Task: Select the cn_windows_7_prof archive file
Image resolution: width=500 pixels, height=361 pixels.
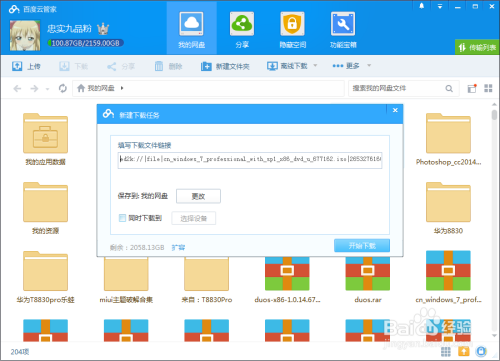Action: [x=448, y=277]
